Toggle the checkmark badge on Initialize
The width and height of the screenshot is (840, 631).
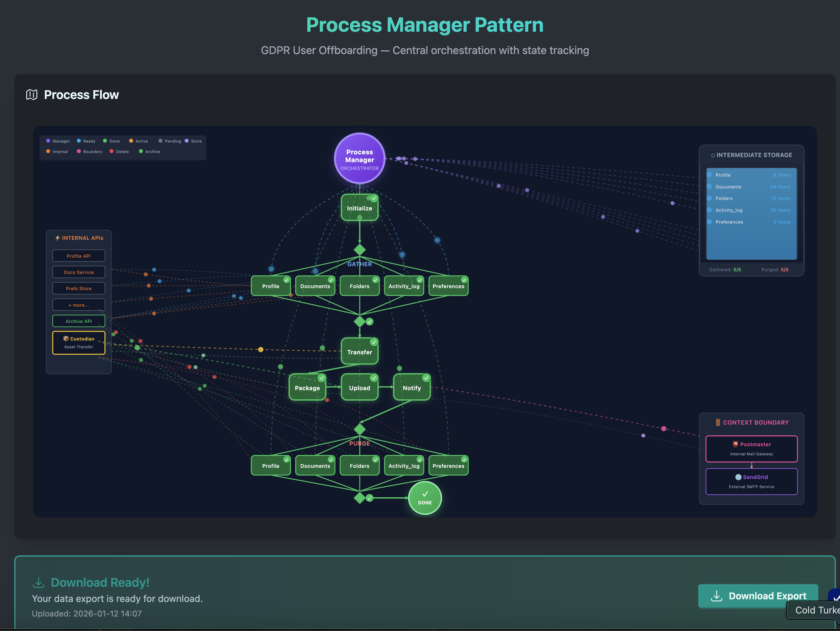coord(374,198)
